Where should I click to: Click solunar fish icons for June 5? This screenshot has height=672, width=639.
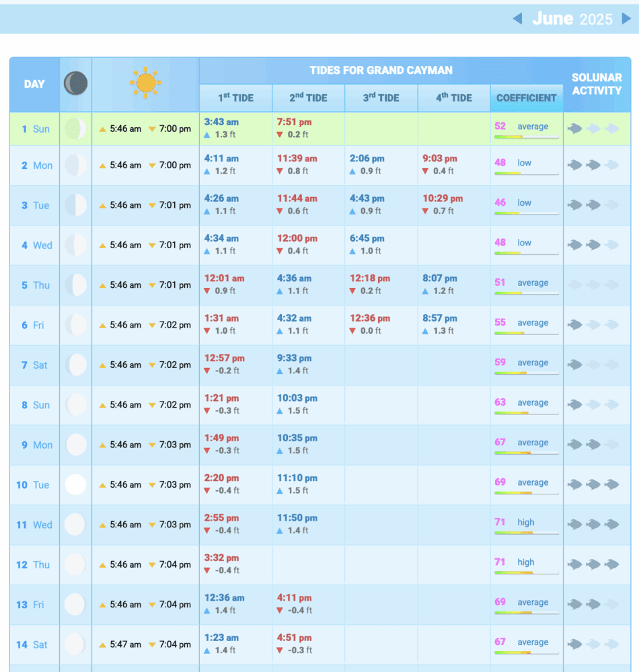pyautogui.click(x=593, y=285)
